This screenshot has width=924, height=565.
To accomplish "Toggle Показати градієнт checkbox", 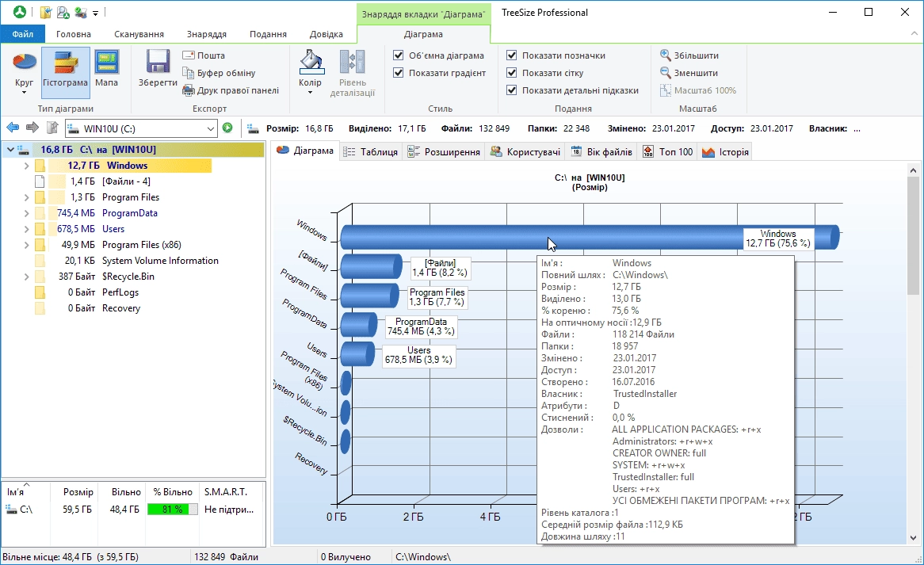I will (399, 73).
